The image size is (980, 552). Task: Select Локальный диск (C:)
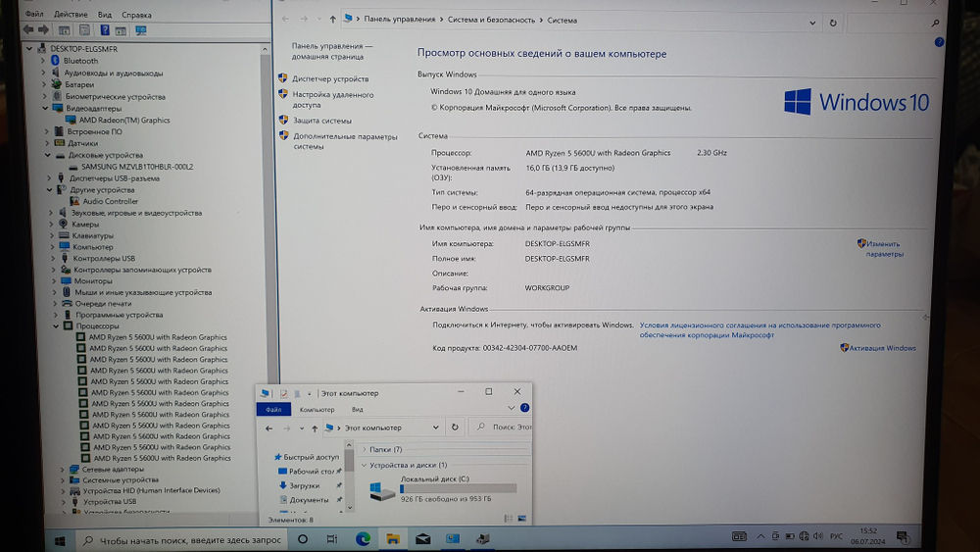click(443, 489)
